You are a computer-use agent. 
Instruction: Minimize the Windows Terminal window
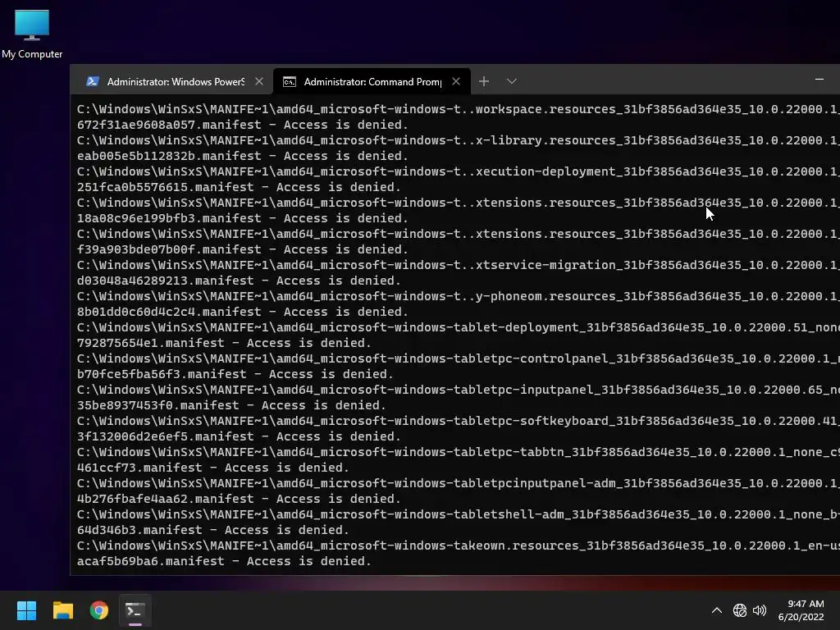click(819, 80)
